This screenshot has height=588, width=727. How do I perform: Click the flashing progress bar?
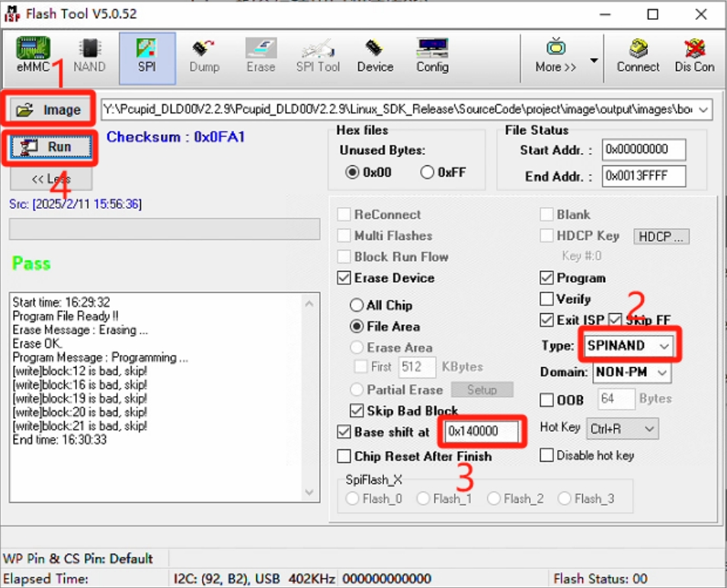click(x=165, y=229)
